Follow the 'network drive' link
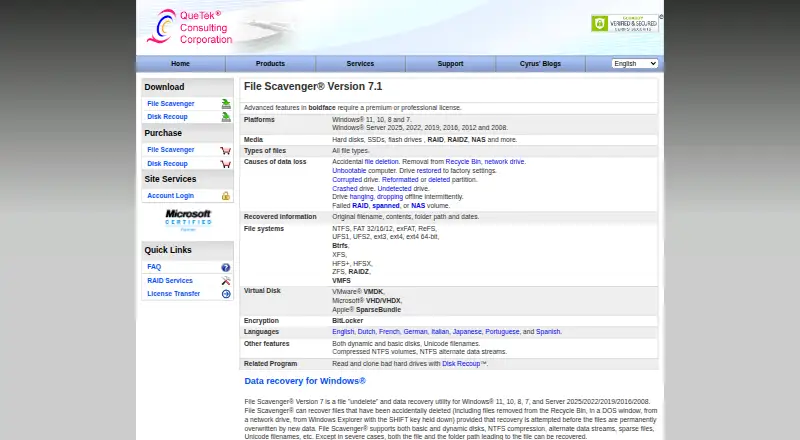800x440 pixels. tap(504, 162)
